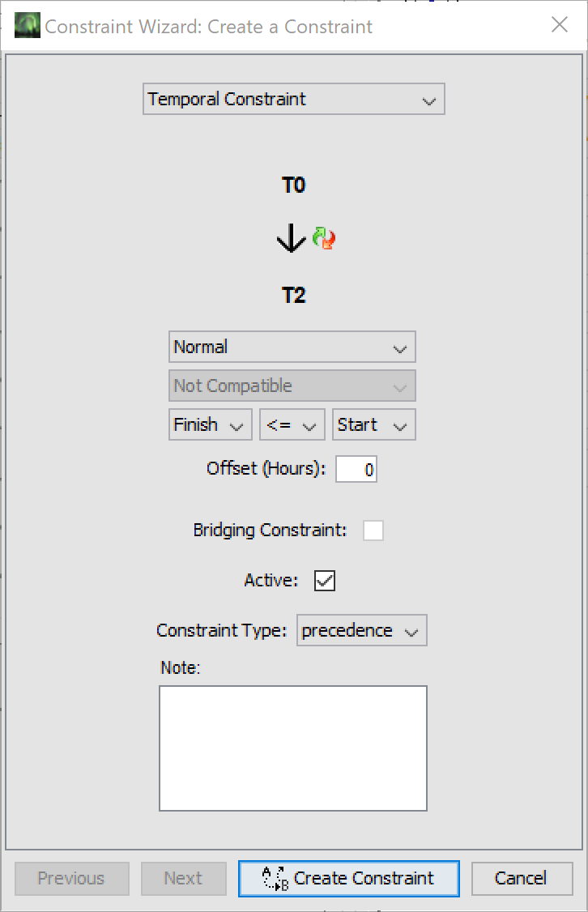Change Constraint Type from precedence
Image resolution: width=588 pixels, height=912 pixels.
point(361,631)
